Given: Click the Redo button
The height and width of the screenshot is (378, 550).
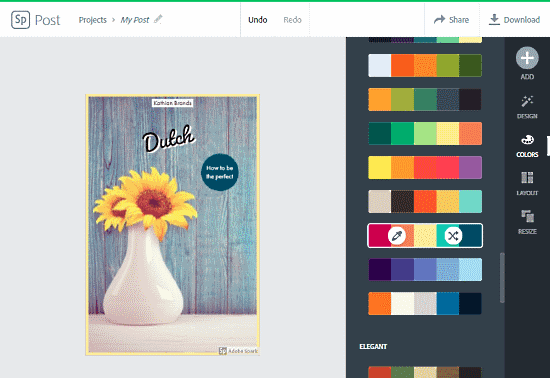Looking at the screenshot, I should pos(293,20).
